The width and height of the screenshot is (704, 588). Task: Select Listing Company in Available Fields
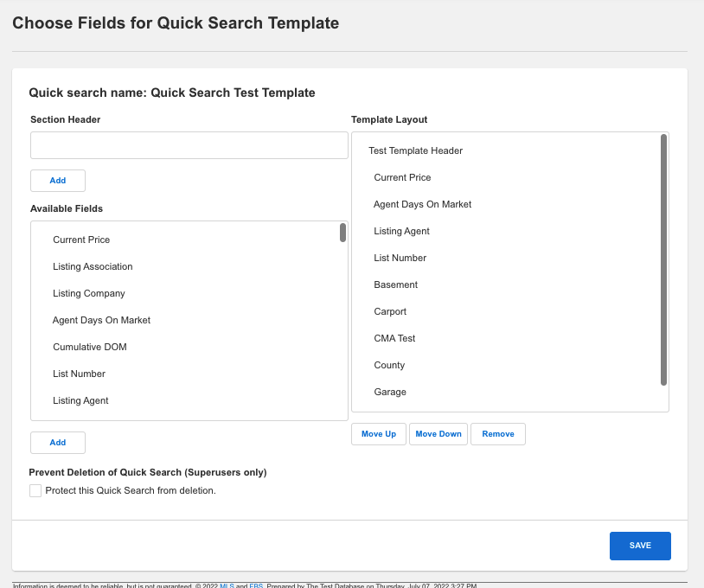pos(90,293)
